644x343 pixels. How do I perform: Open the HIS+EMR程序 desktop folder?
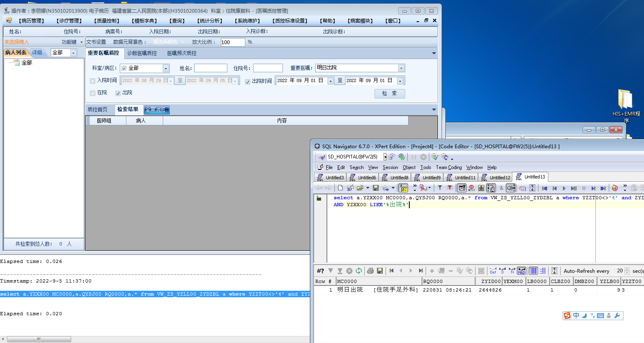pos(626,105)
